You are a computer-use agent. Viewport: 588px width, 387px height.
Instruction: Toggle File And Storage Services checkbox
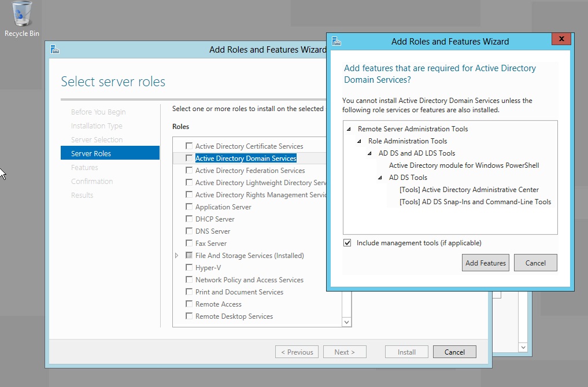pos(189,255)
